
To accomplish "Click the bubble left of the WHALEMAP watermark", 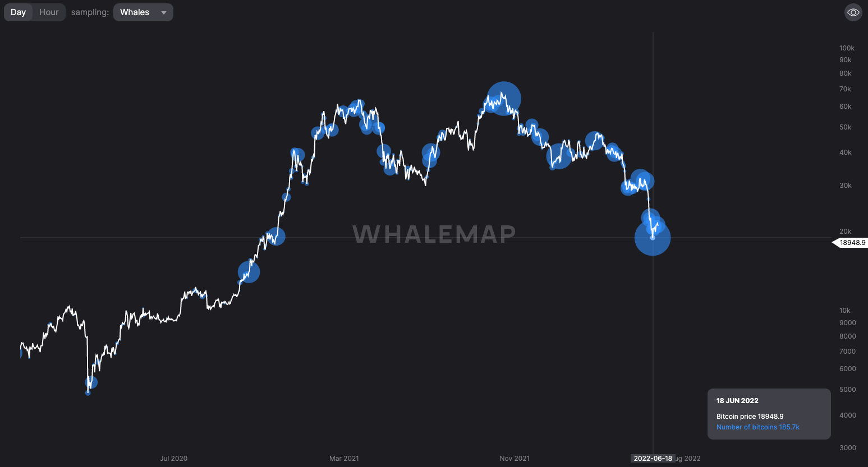I will [x=275, y=237].
